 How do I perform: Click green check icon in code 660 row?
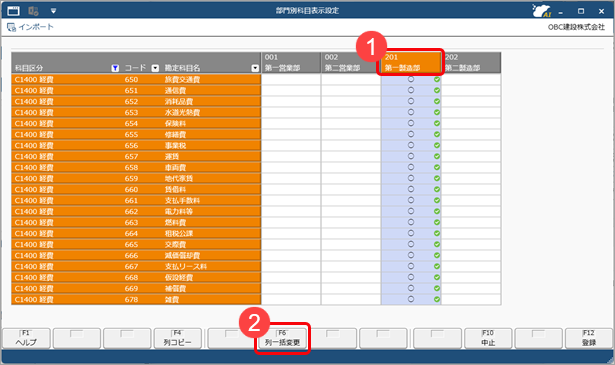pos(437,189)
